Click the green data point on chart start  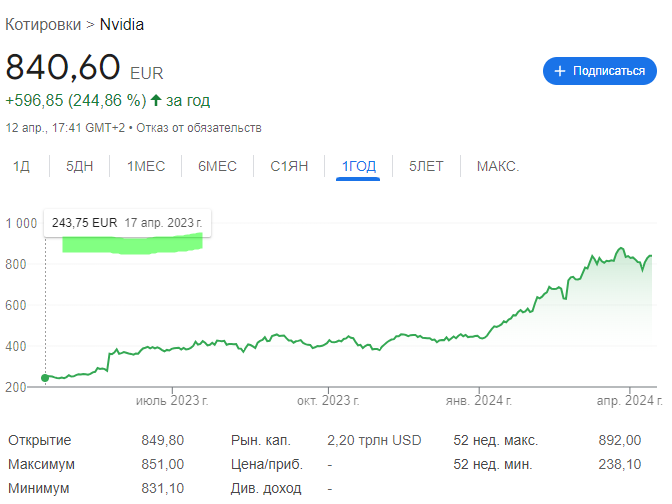45,378
